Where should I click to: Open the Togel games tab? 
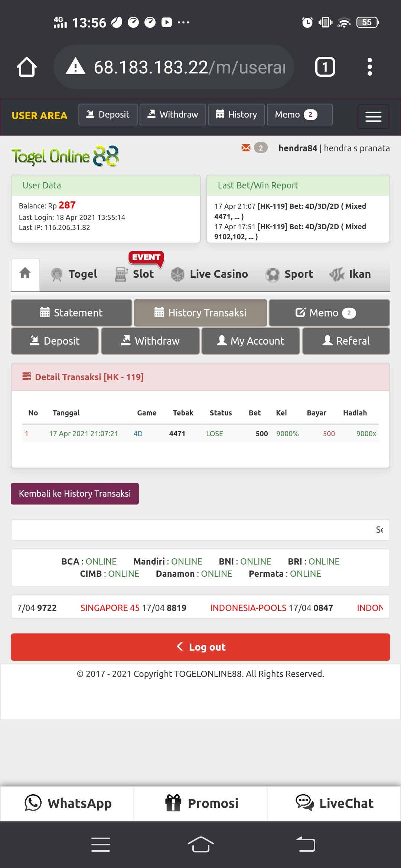click(74, 274)
